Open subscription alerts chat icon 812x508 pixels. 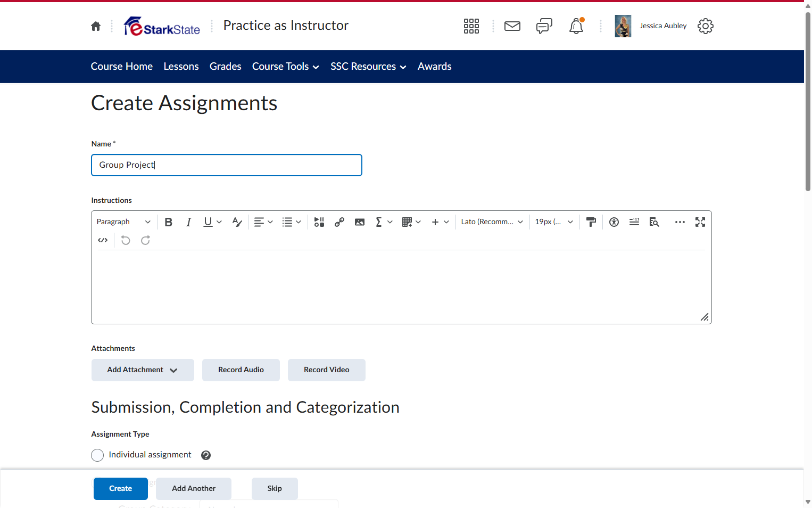[x=544, y=26]
